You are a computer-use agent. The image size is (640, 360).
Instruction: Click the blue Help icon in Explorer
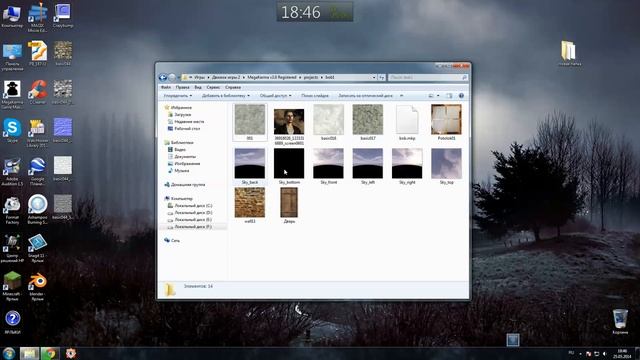(x=461, y=96)
